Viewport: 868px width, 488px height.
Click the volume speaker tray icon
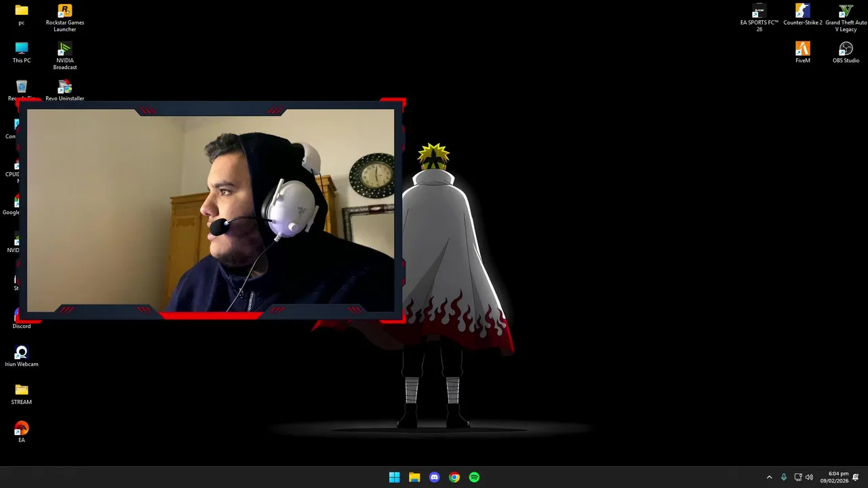tap(809, 477)
